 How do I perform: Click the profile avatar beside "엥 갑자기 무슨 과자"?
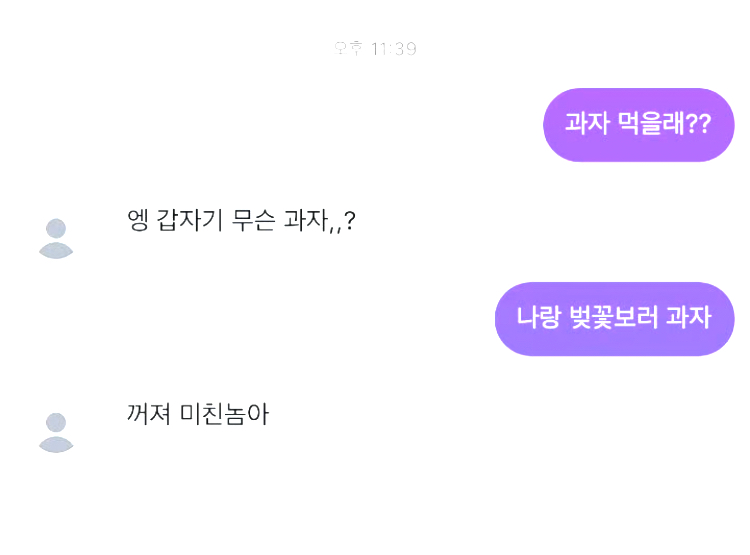coord(56,238)
